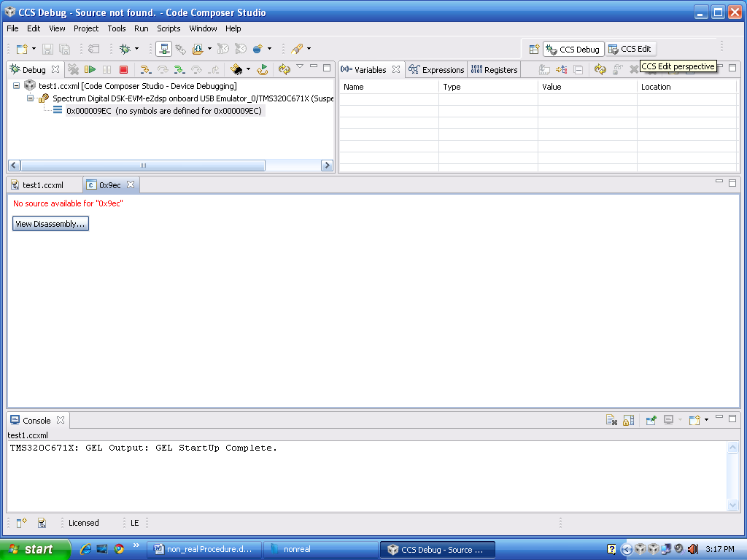
Task: Click the CPU Reset chip icon
Action: (236, 69)
